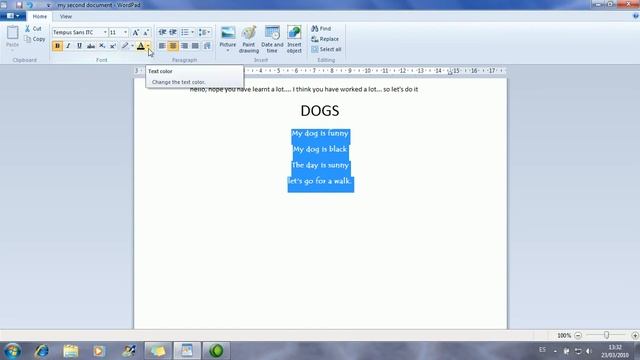Shrink font size
Screen dimensions: 640x360
coord(146,32)
